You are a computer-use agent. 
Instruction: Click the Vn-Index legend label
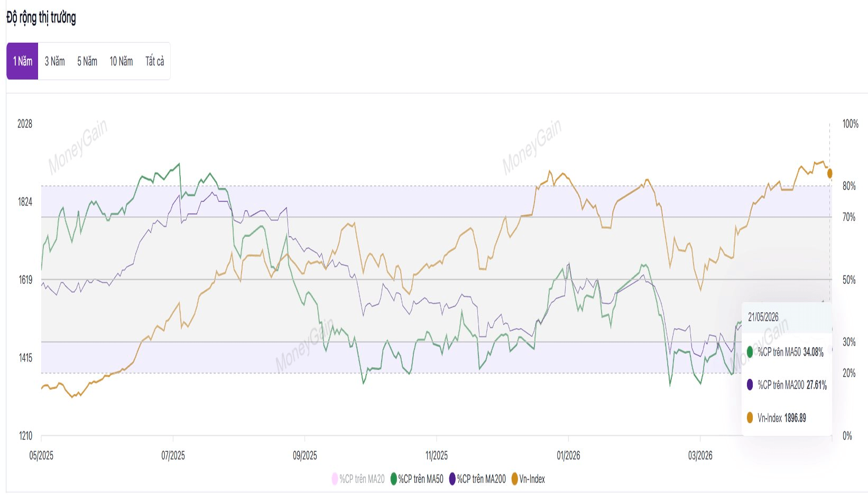(532, 479)
